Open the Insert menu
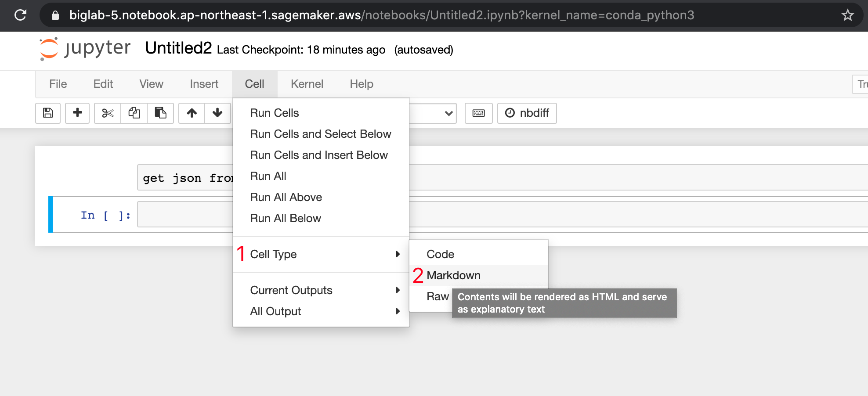Viewport: 868px width, 396px height. [204, 84]
